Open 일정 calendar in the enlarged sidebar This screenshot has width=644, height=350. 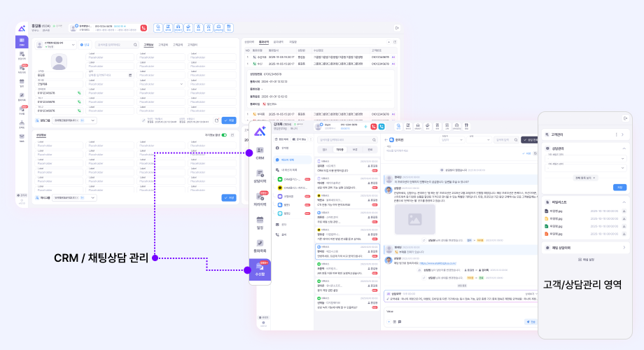tap(260, 223)
